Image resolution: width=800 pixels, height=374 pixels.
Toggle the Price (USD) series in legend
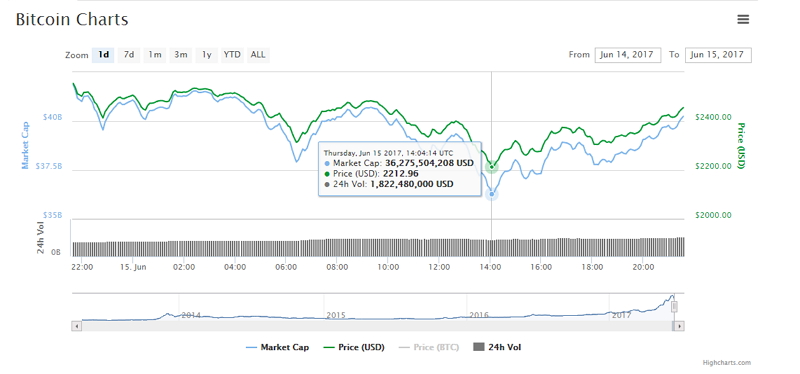click(x=354, y=347)
